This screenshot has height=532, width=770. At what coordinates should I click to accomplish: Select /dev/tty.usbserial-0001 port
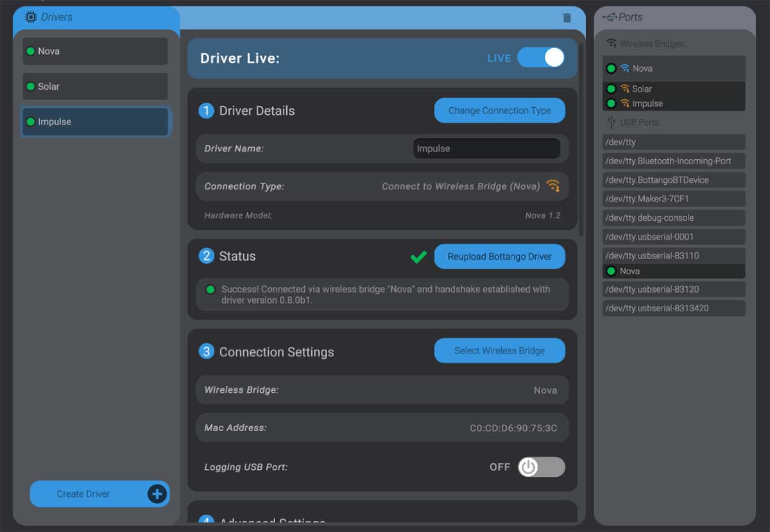(x=674, y=237)
